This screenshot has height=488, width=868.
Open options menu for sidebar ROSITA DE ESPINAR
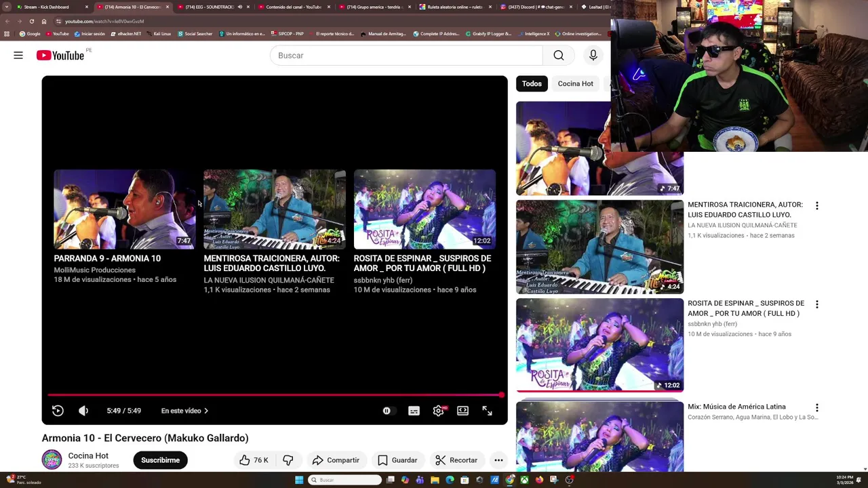pyautogui.click(x=816, y=304)
